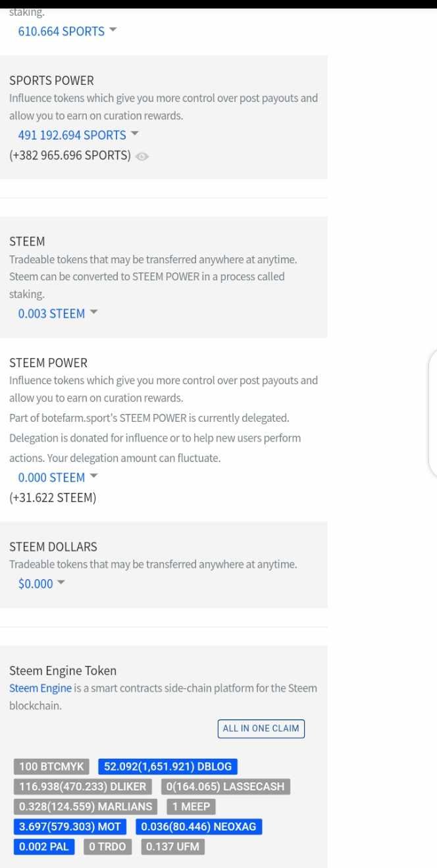Follow the Steem Engine link
Screen dimensions: 437x868
click(40, 688)
